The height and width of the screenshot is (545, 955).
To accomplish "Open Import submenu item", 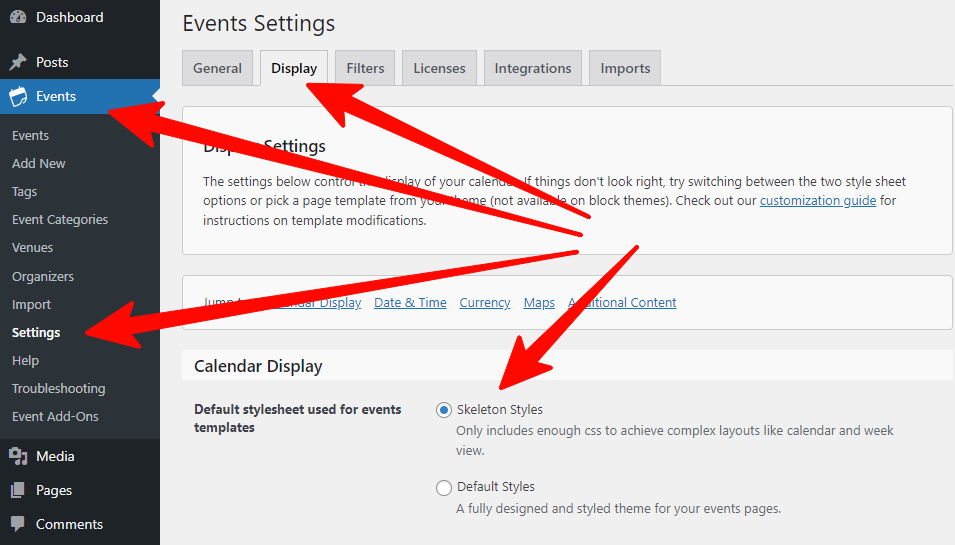I will [x=31, y=304].
